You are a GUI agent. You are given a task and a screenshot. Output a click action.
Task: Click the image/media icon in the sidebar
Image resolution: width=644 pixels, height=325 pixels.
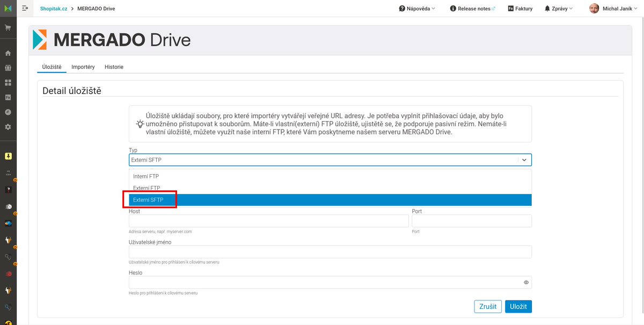8,97
